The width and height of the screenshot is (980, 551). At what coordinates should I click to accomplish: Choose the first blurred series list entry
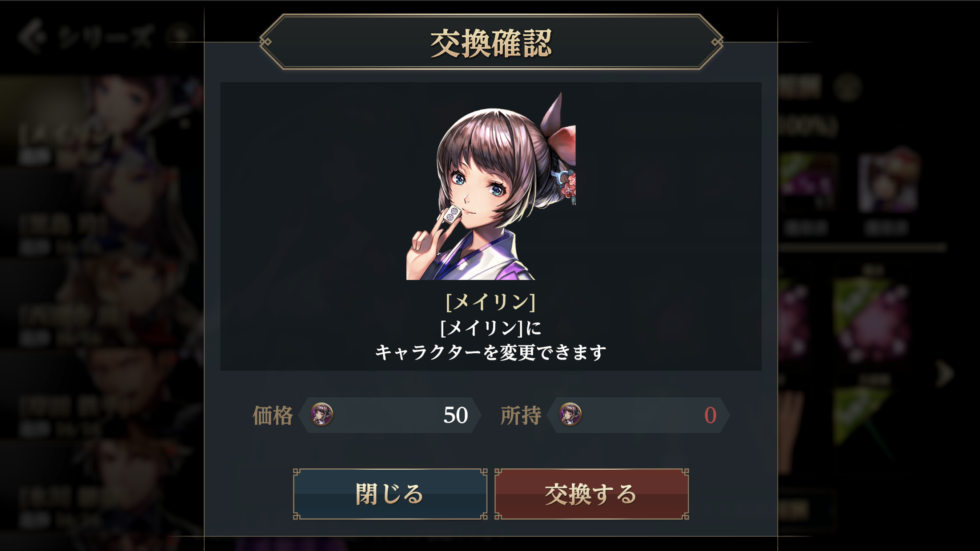[x=101, y=121]
